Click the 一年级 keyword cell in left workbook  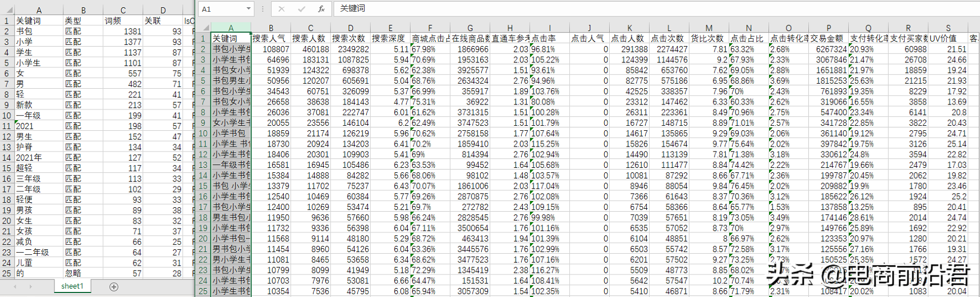click(39, 115)
